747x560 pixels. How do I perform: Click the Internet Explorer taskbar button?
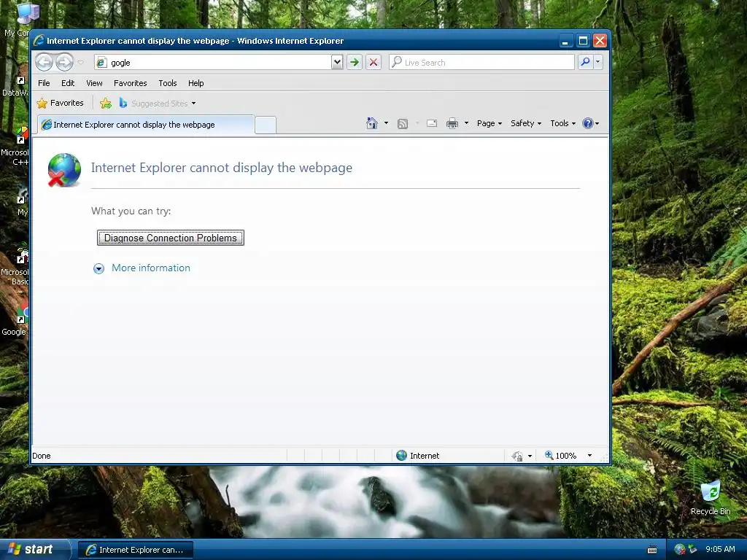[x=135, y=550]
